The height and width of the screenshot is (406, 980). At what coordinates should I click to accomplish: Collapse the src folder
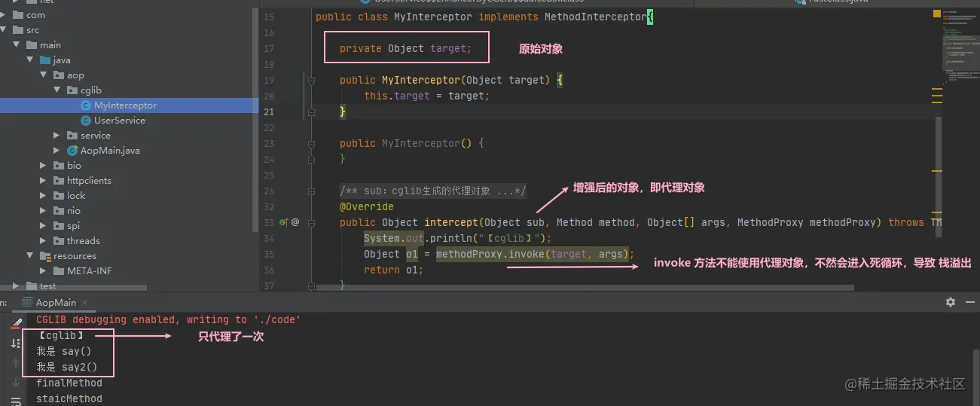click(4, 30)
